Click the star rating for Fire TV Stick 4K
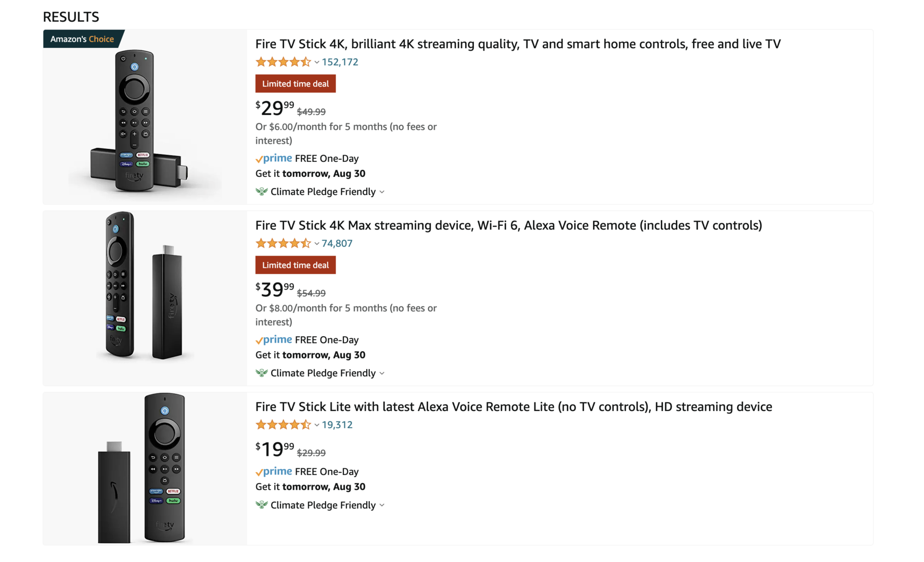 283,62
